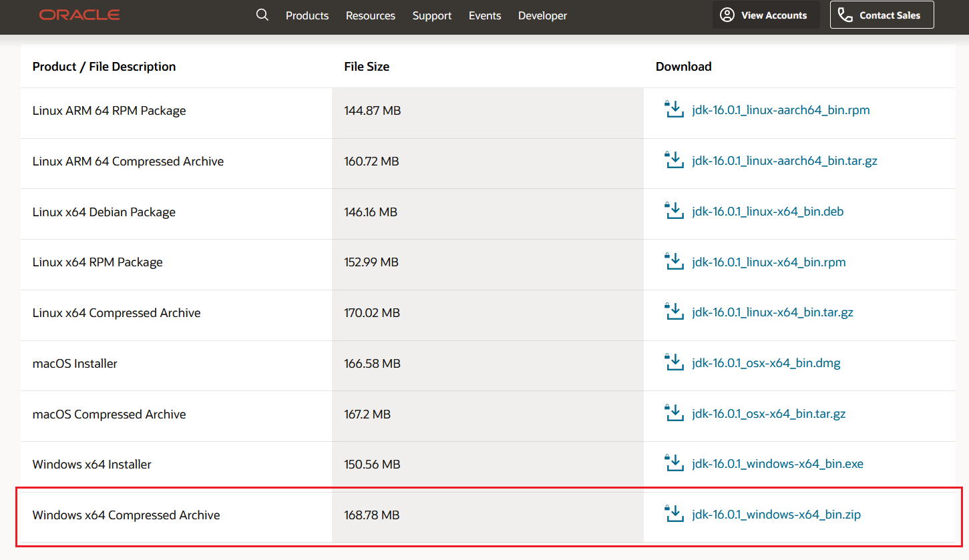Download jdk-16.0.1_linux-x64_bin.tar.gz link
This screenshot has height=560, width=969.
773,312
